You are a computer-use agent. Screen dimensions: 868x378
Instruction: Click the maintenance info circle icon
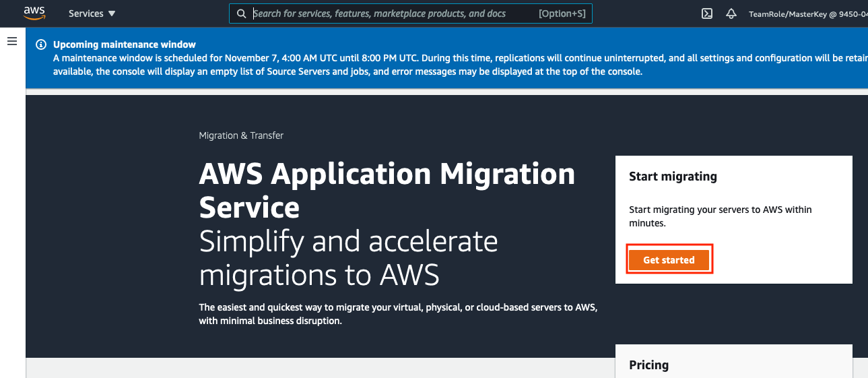pyautogui.click(x=41, y=45)
